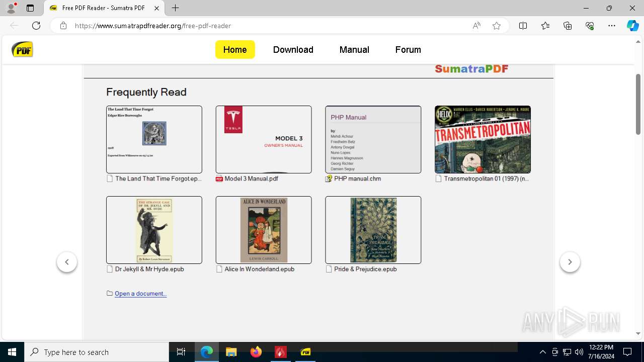Open the tab actions menu icon

point(30,8)
